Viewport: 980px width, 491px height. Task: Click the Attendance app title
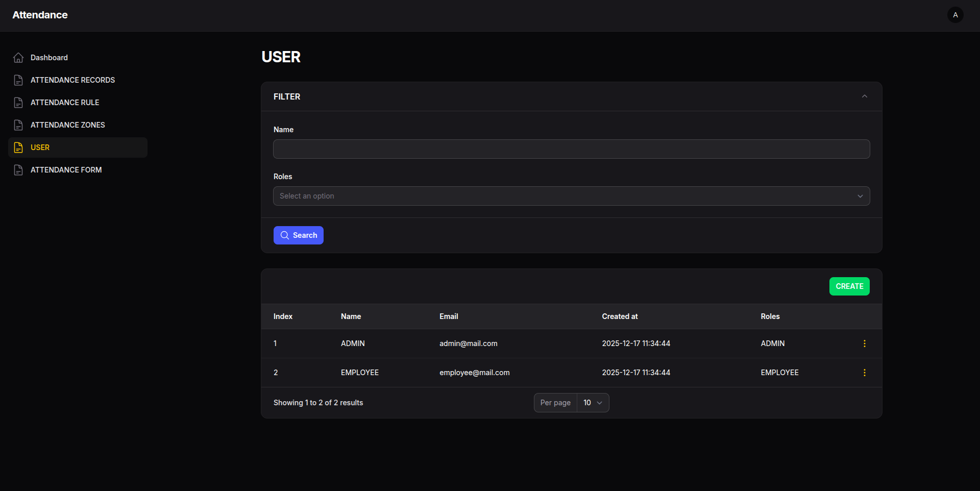[40, 15]
